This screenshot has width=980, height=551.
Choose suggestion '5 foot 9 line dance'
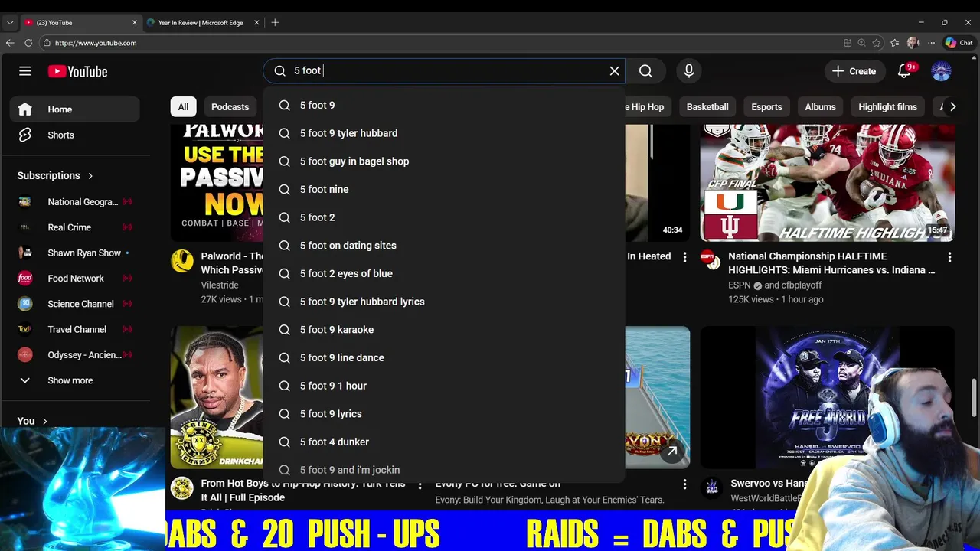click(444, 358)
